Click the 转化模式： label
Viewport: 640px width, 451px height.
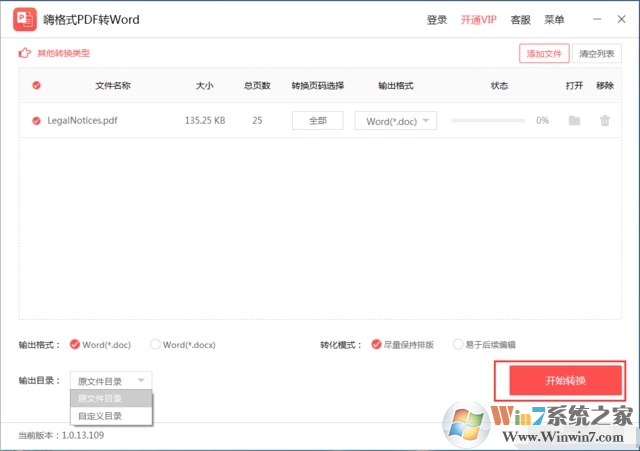tap(341, 345)
